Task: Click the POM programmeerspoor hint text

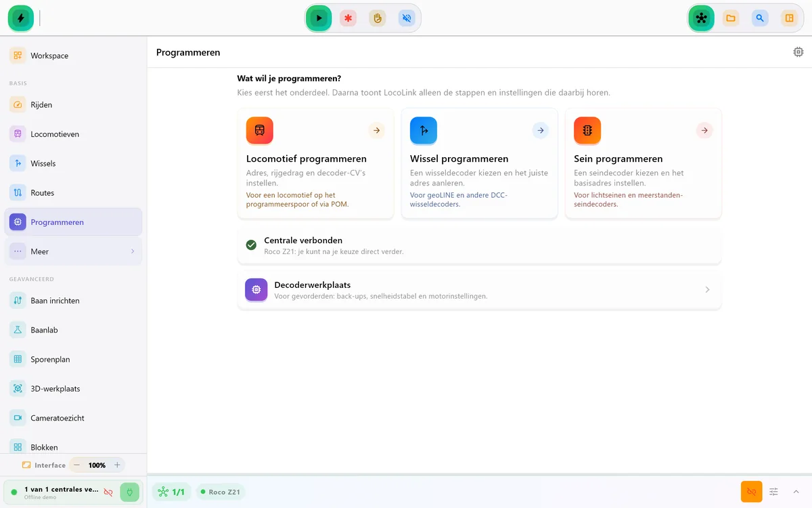Action: tap(298, 200)
